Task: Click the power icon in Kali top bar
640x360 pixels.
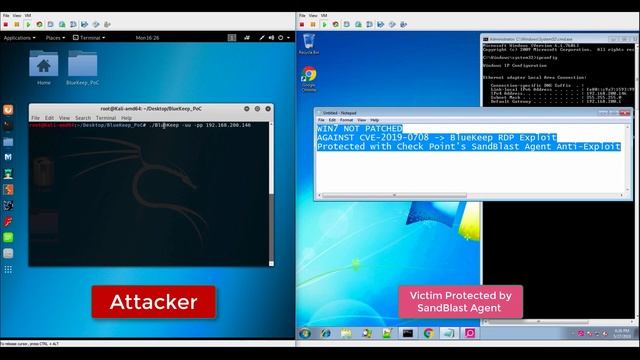Action: [281, 38]
